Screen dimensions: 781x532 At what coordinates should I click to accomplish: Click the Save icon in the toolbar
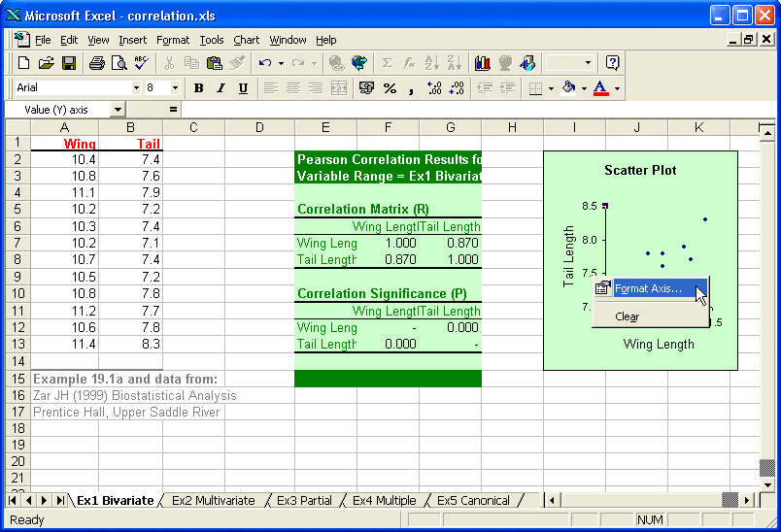(x=69, y=63)
